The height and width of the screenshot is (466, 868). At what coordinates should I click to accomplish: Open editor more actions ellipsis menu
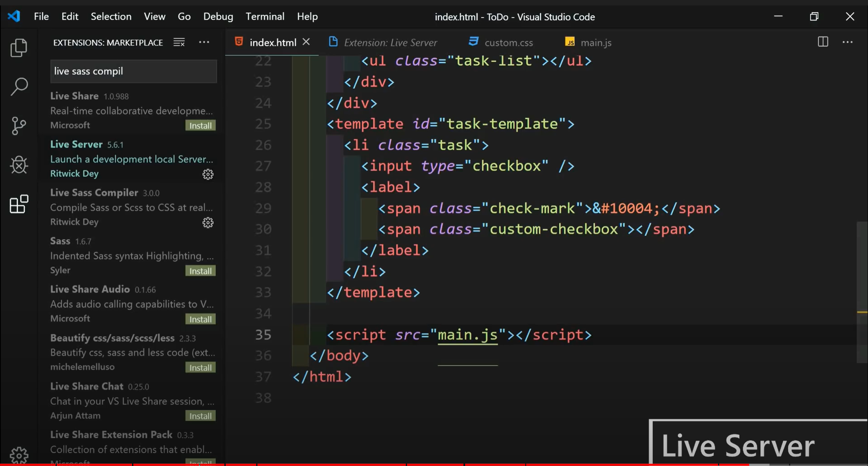pos(847,42)
